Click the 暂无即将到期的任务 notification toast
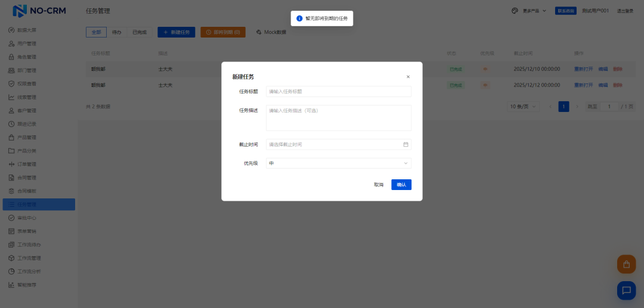Screen dimensions: 644x308 click(x=322, y=18)
